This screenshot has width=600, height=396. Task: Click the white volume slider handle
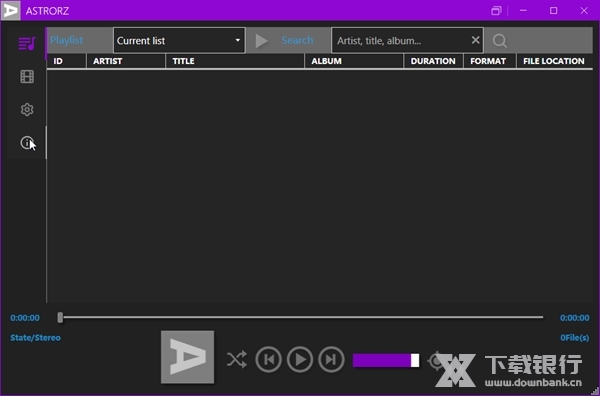415,360
